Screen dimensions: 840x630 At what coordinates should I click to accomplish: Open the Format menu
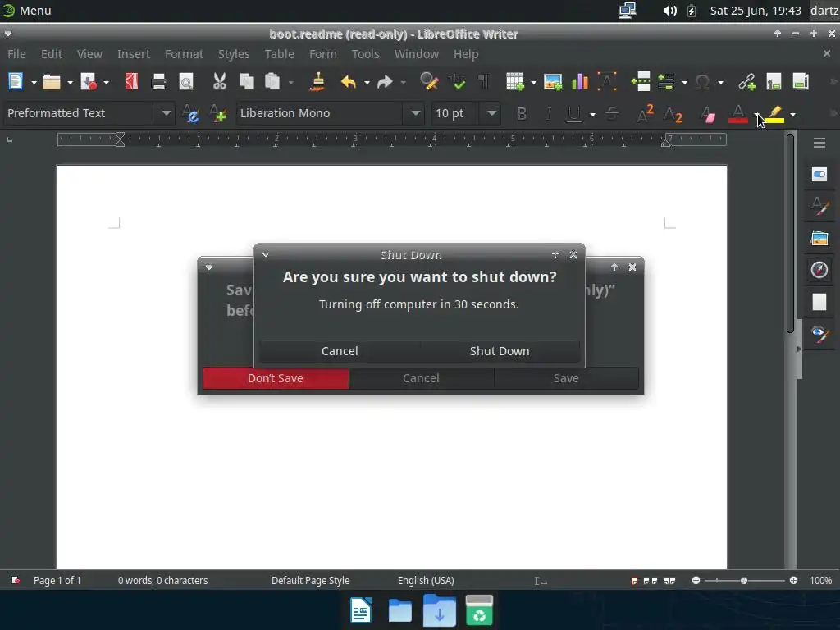[x=184, y=54]
